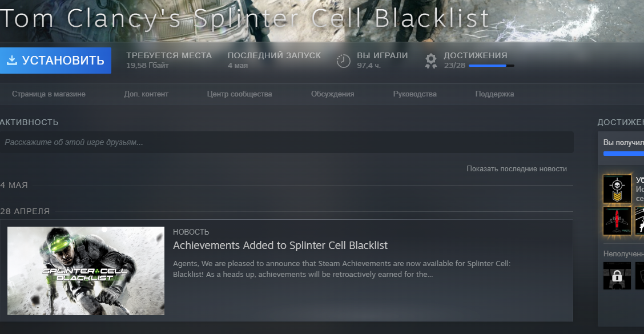Open the Splinter Cell Blacklist news thumbnail
The width and height of the screenshot is (644, 334).
pyautogui.click(x=86, y=271)
